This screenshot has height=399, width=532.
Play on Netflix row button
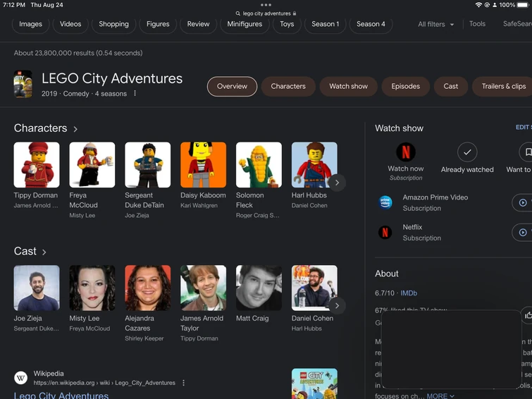point(523,232)
